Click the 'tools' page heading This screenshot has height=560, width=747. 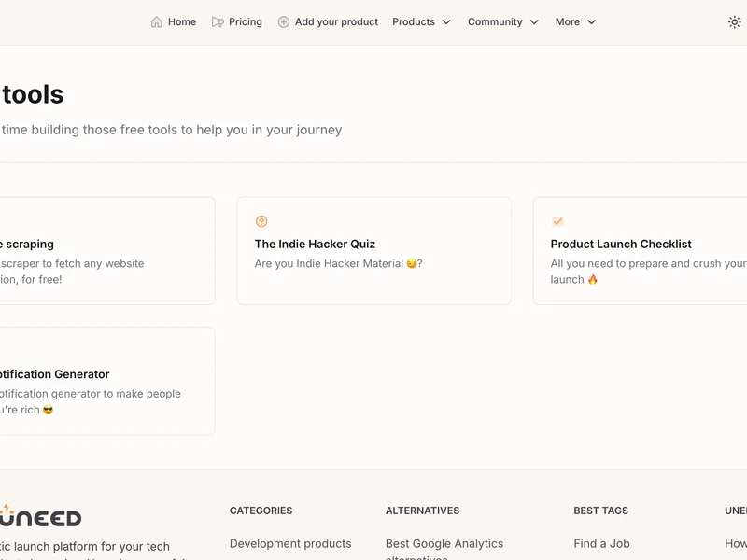(33, 94)
